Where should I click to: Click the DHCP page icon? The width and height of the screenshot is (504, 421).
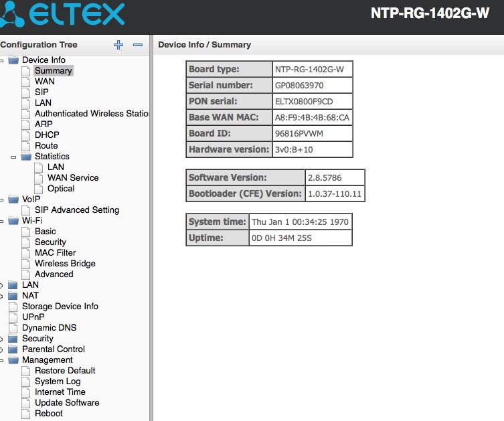(x=25, y=135)
